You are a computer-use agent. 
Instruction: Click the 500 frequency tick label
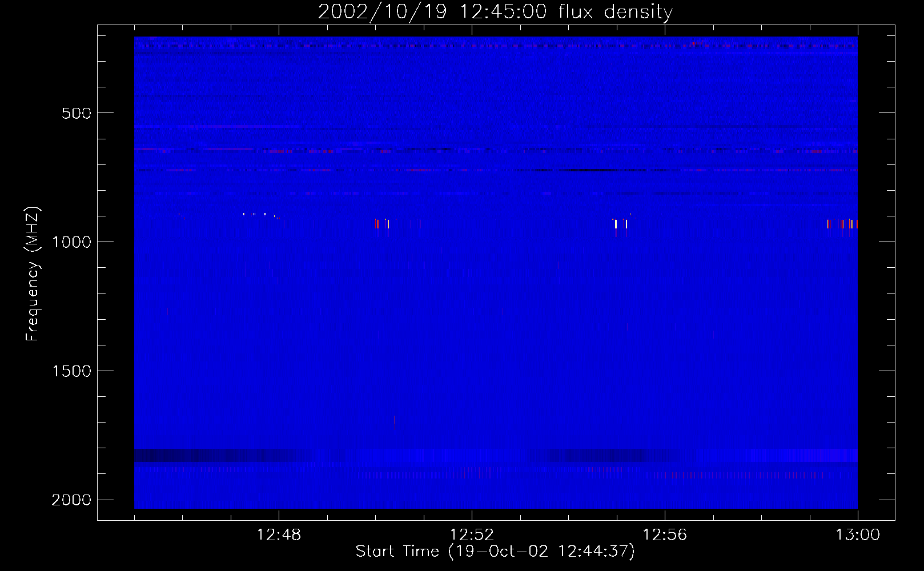[77, 113]
